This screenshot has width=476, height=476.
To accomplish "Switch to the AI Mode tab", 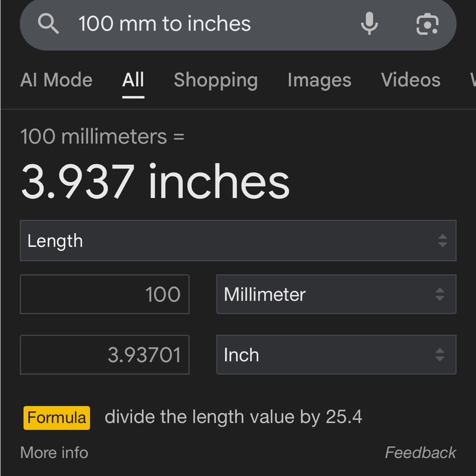I will (x=56, y=80).
